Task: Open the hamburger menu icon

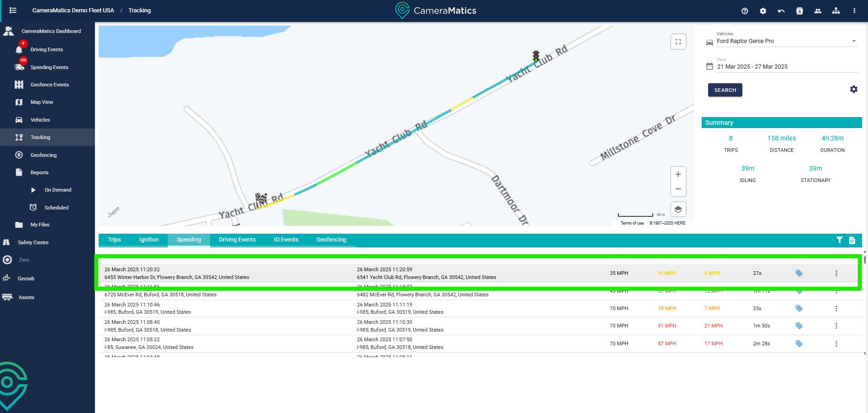Action: click(13, 11)
